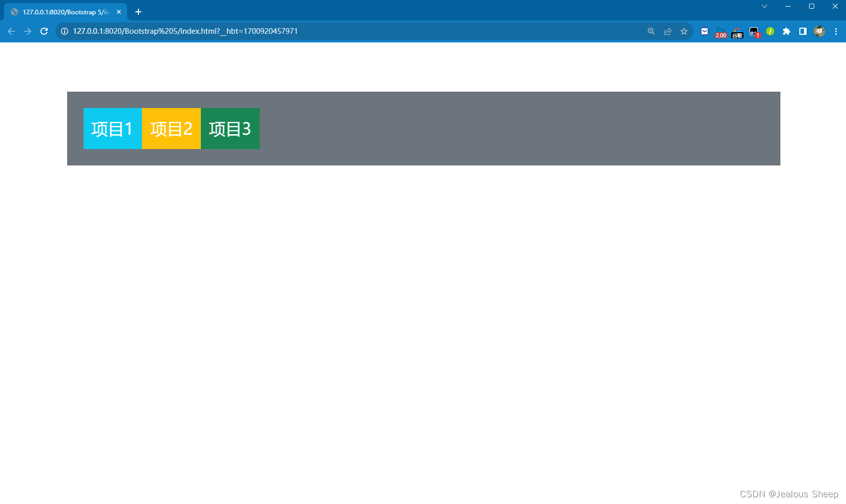Open the blue mail extension icon
This screenshot has width=846, height=504.
[704, 31]
